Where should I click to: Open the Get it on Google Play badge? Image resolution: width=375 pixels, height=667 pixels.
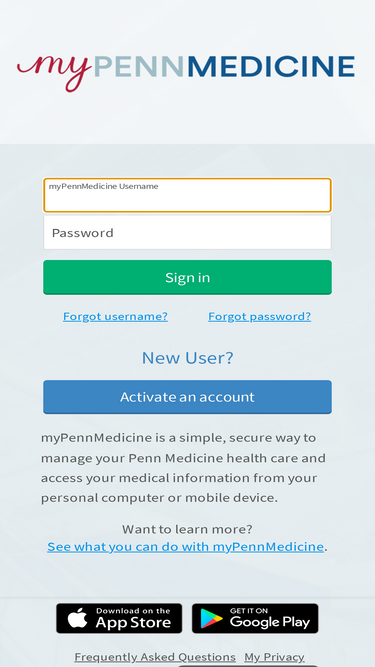pyautogui.click(x=255, y=618)
